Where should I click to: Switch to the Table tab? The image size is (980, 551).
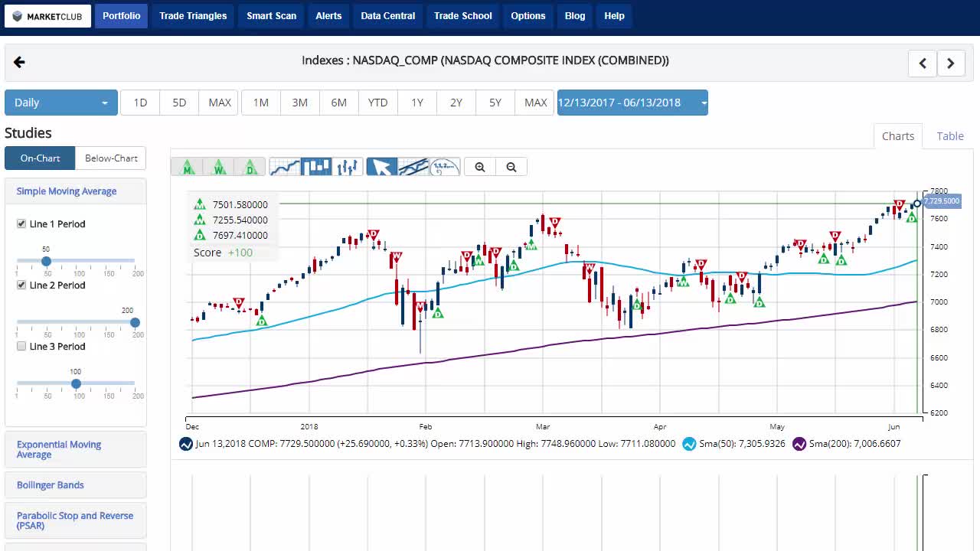(950, 136)
